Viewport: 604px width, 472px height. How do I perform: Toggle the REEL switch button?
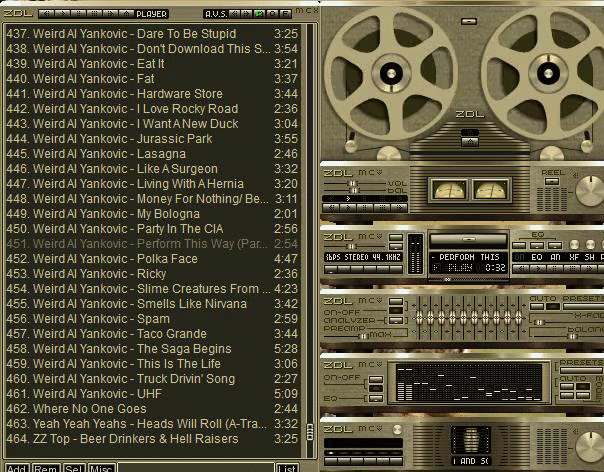click(552, 181)
